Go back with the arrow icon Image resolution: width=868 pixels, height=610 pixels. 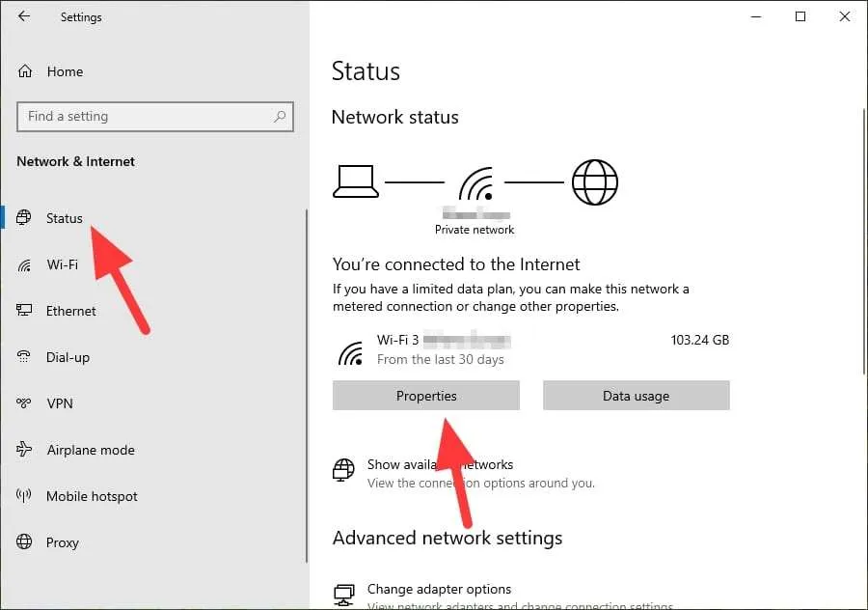[x=24, y=16]
